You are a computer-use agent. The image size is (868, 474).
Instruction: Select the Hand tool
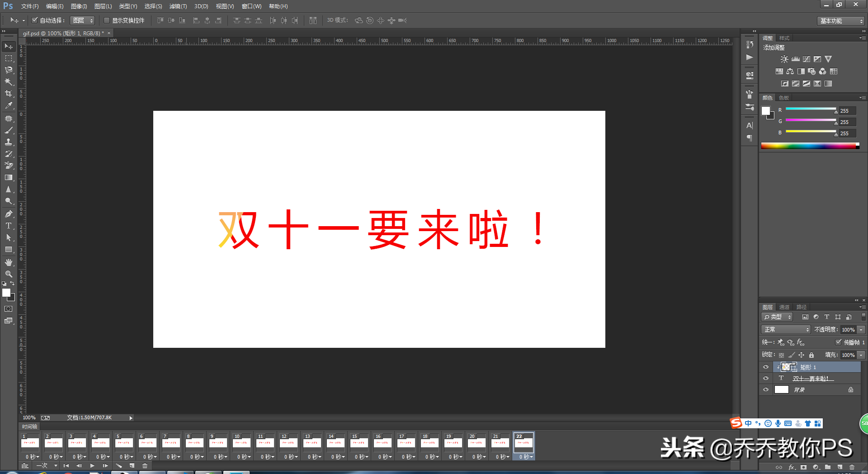point(9,262)
